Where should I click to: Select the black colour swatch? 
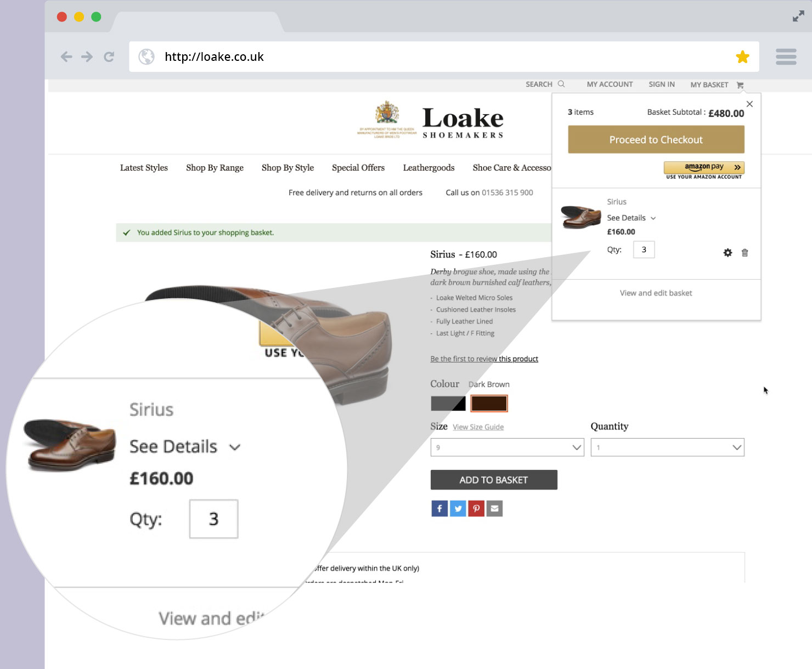(448, 404)
